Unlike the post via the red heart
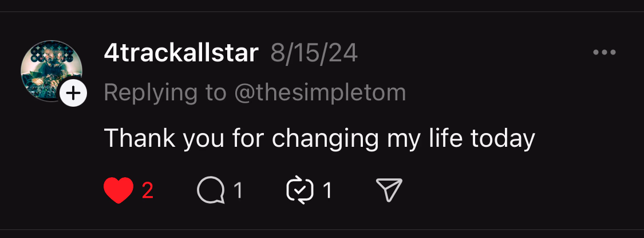Screen dimensions: 644x238 [x=118, y=190]
